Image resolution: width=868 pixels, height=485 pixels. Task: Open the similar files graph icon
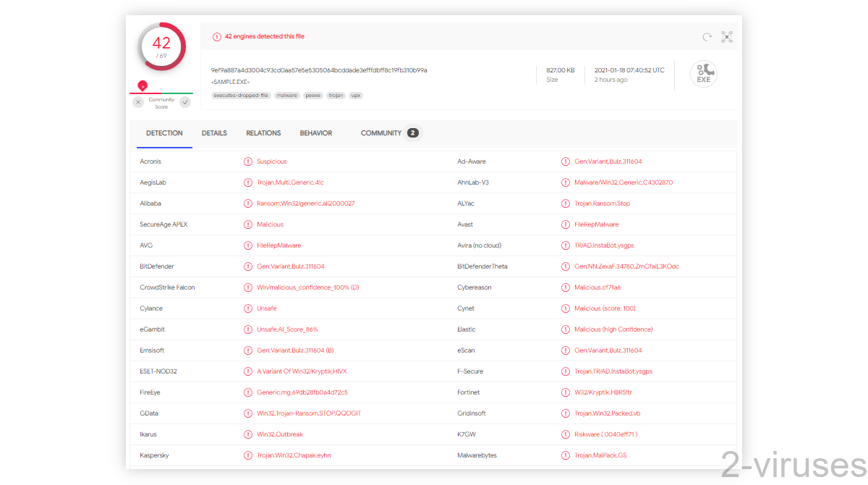point(727,37)
